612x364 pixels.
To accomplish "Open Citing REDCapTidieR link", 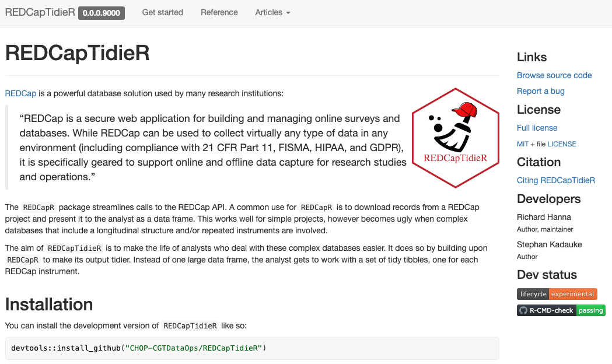I will (555, 180).
